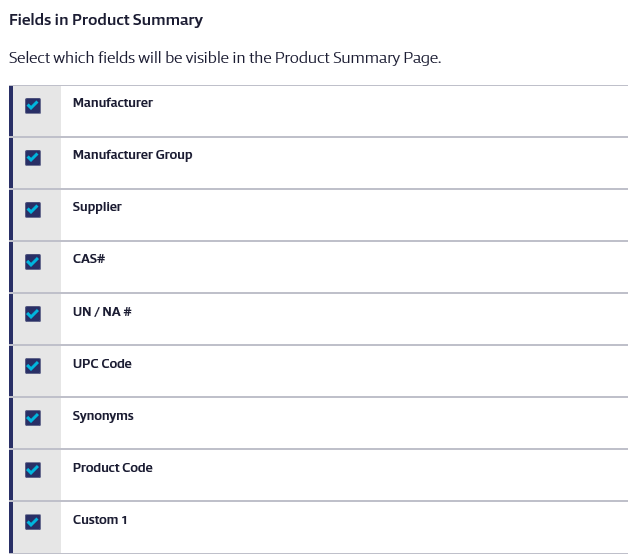
Task: Disable the Custom 1 checkbox
Action: click(33, 522)
